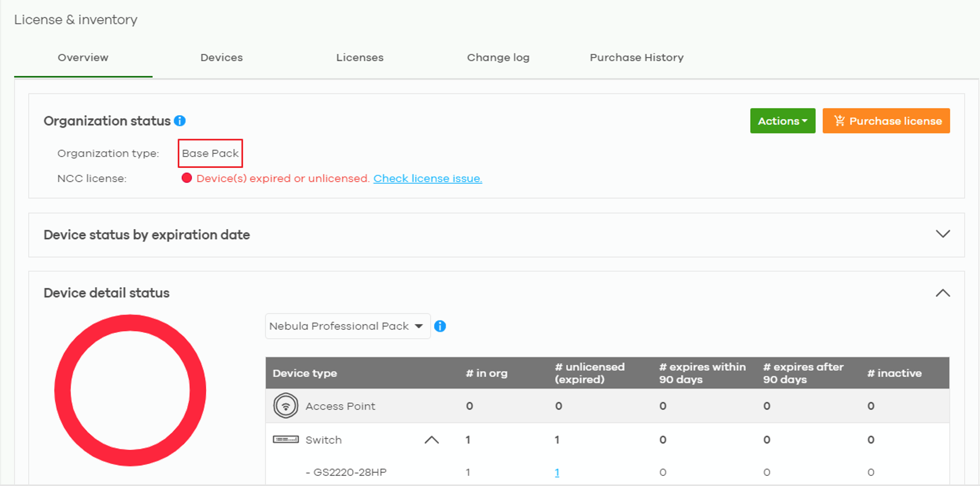
Task: Click the Base Pack organization type text
Action: 210,153
